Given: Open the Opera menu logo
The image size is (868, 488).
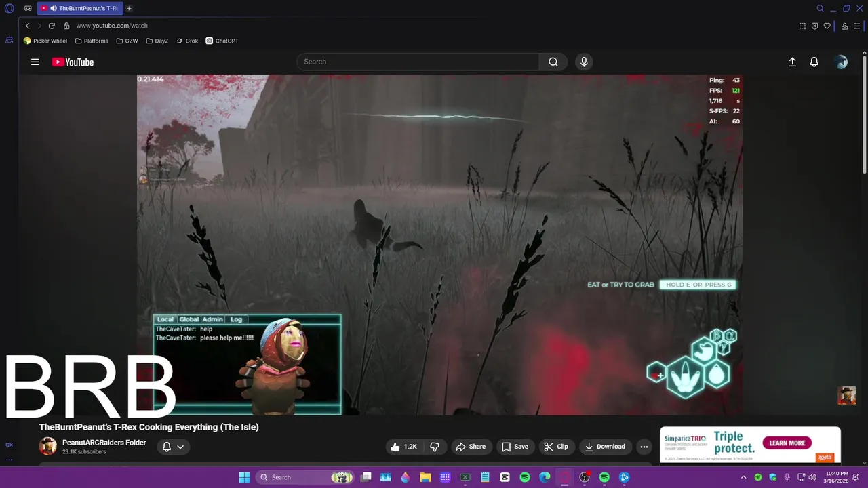Looking at the screenshot, I should pos(9,9).
